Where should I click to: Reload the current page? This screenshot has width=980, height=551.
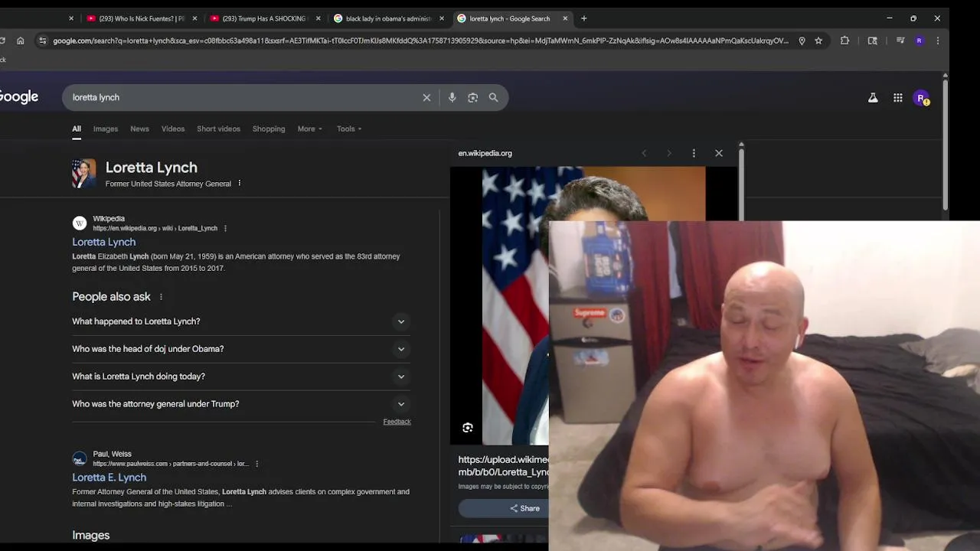click(3, 41)
